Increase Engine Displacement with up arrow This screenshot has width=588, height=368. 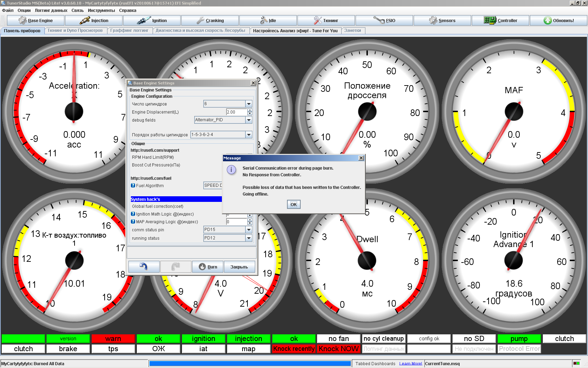tap(250, 110)
